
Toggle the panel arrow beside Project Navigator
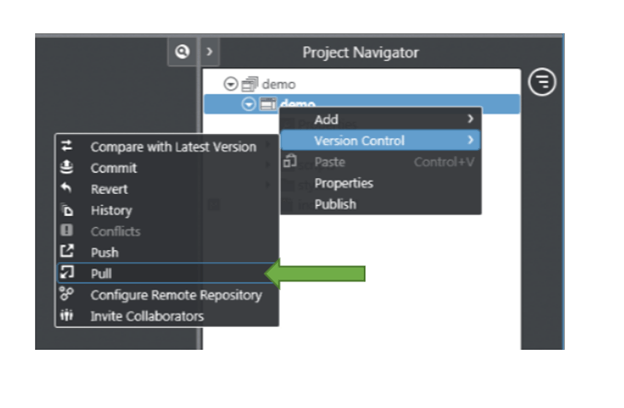(209, 52)
